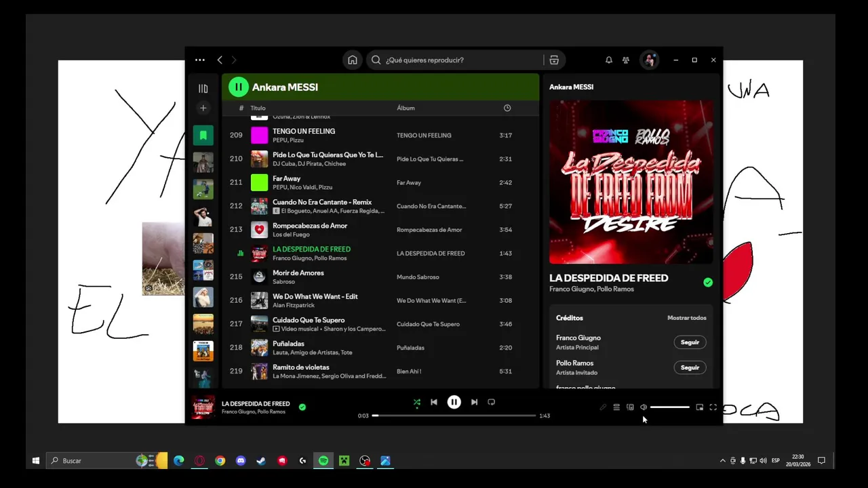
Task: Open the play queue
Action: 616,407
